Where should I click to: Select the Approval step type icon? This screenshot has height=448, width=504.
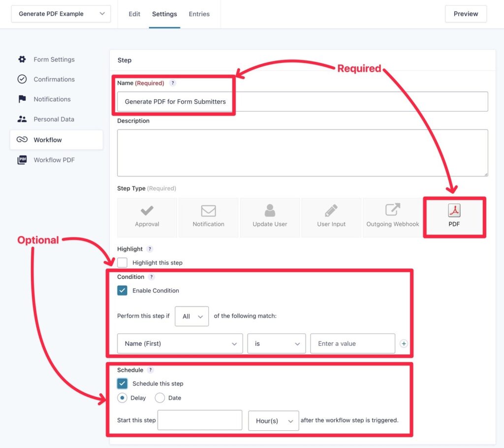coord(147,217)
